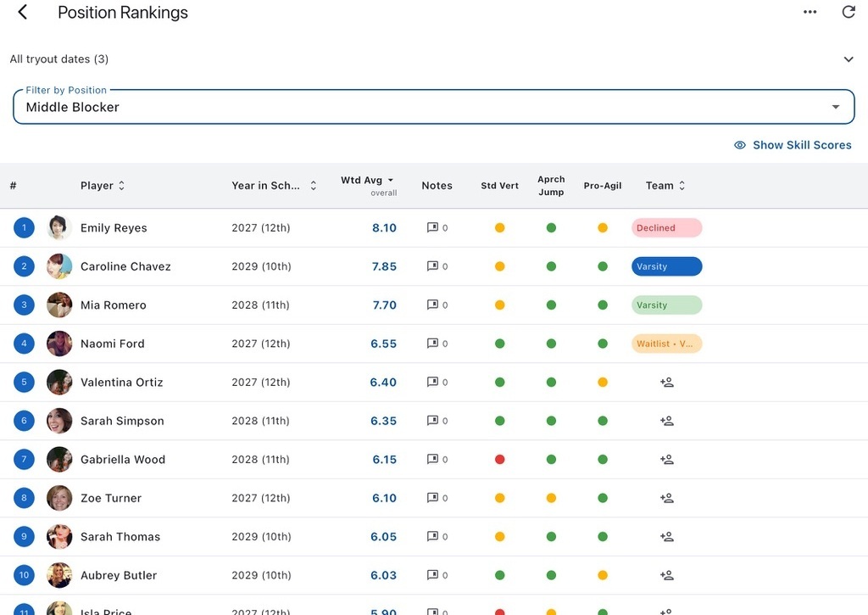
Task: Open notes for Zoe Turner
Action: [x=437, y=498]
